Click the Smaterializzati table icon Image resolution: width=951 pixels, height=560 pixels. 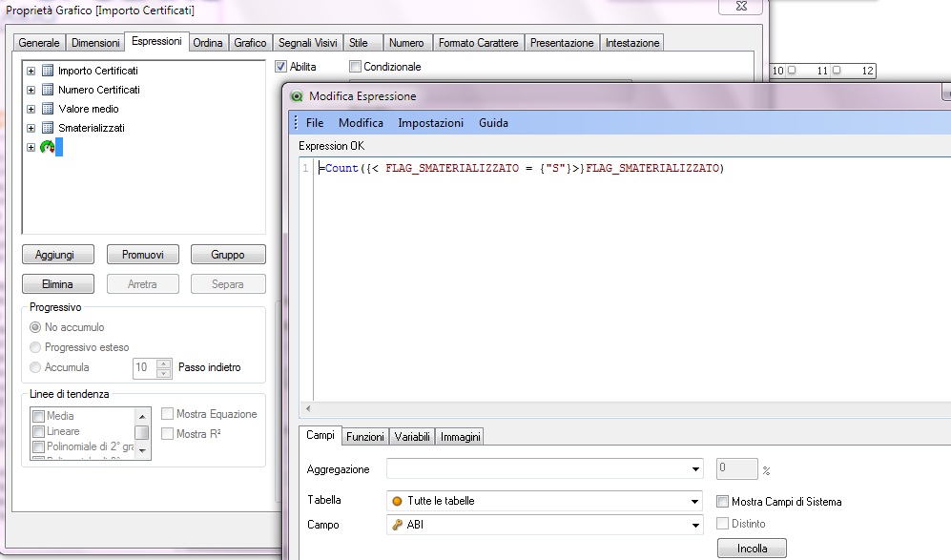47,128
